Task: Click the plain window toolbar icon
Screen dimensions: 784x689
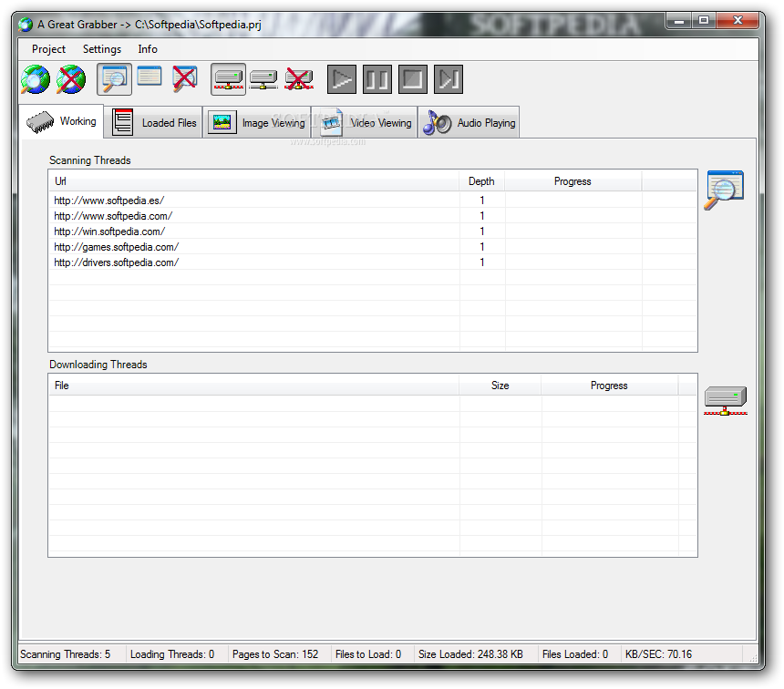Action: point(150,76)
